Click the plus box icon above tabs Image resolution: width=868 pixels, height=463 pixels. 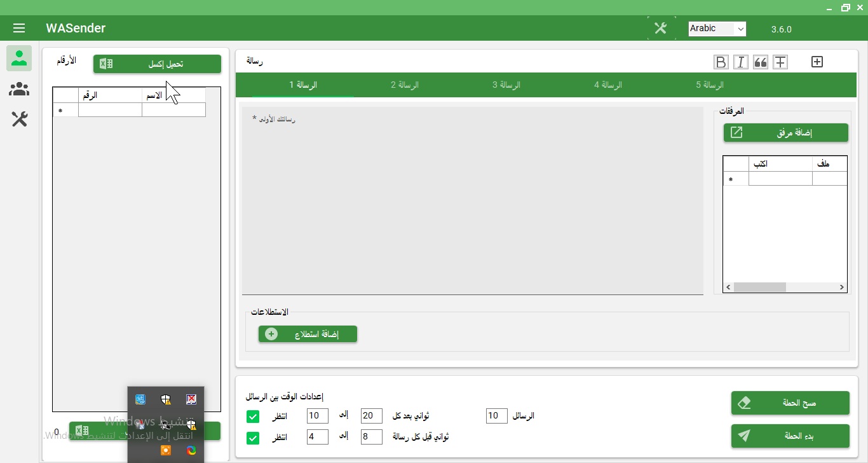817,62
